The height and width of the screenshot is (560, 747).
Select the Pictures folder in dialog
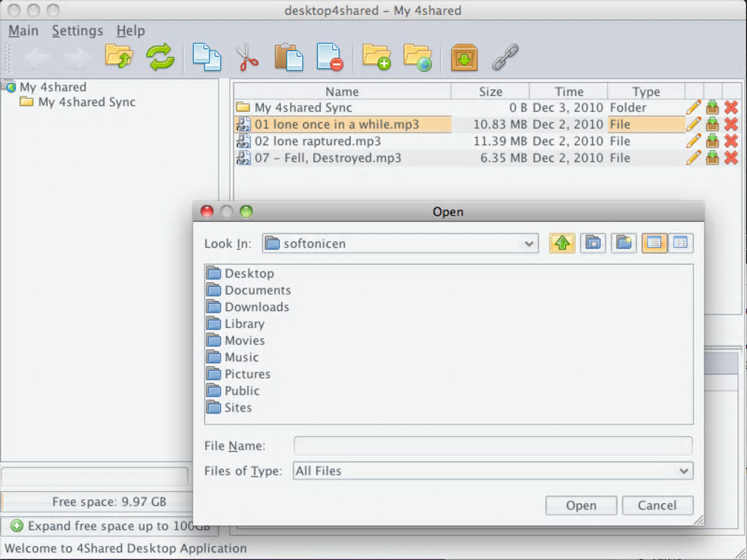pos(239,374)
